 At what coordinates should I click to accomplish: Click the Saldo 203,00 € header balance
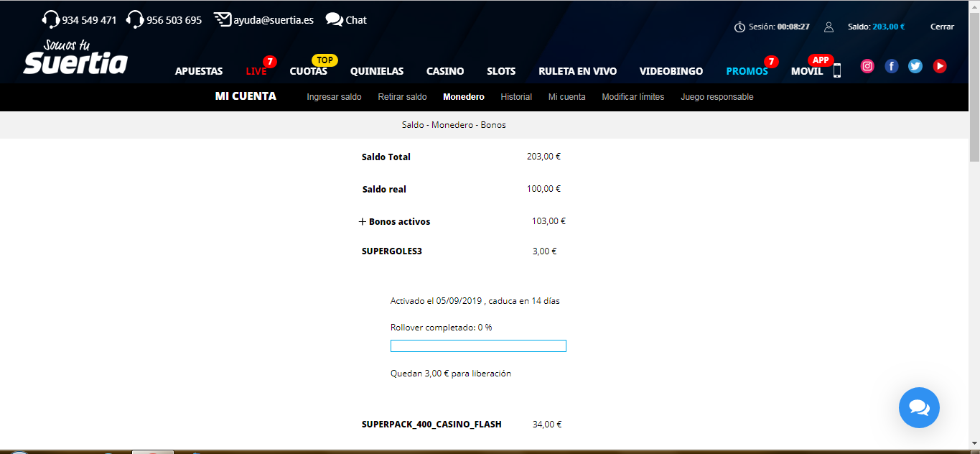point(876,27)
